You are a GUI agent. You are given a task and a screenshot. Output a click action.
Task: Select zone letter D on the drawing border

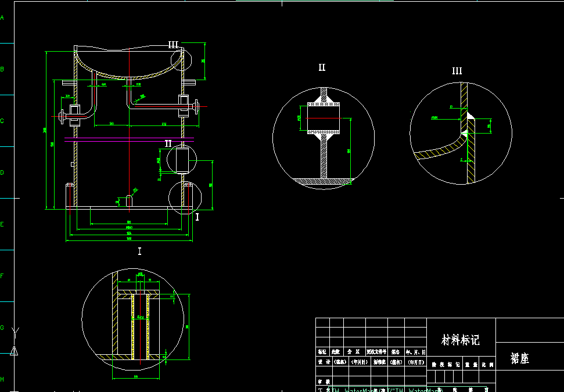(x=2, y=172)
